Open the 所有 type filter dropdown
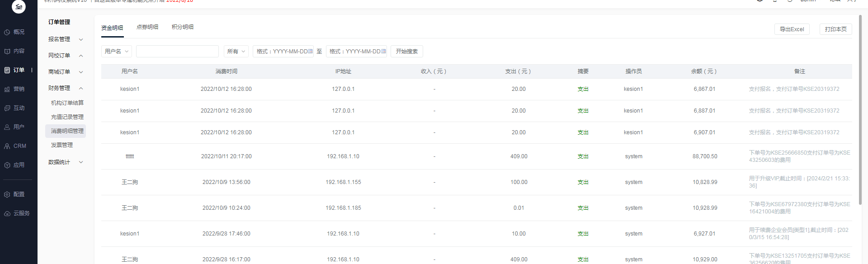This screenshot has width=868, height=264. pyautogui.click(x=236, y=52)
